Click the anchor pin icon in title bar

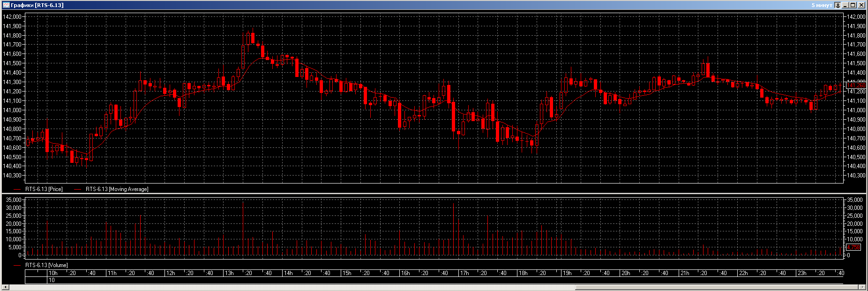click(x=838, y=5)
